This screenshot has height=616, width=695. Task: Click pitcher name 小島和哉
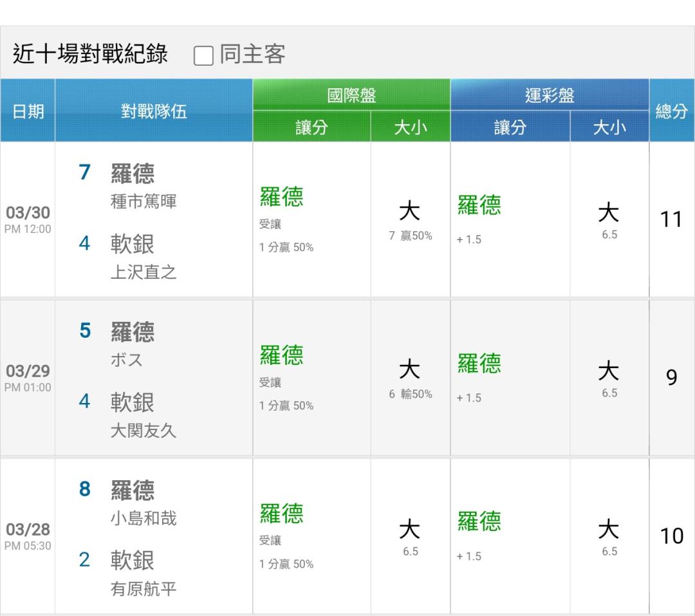coord(144,518)
